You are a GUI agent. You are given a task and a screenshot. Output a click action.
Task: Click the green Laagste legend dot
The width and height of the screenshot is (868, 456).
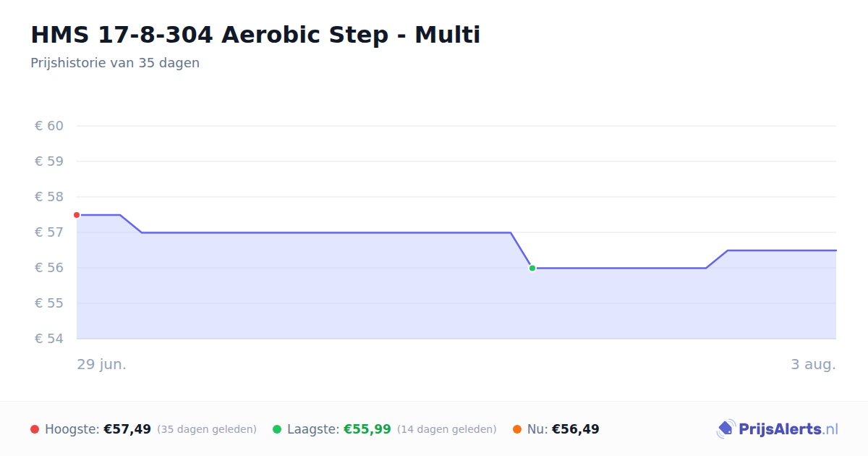[277, 429]
